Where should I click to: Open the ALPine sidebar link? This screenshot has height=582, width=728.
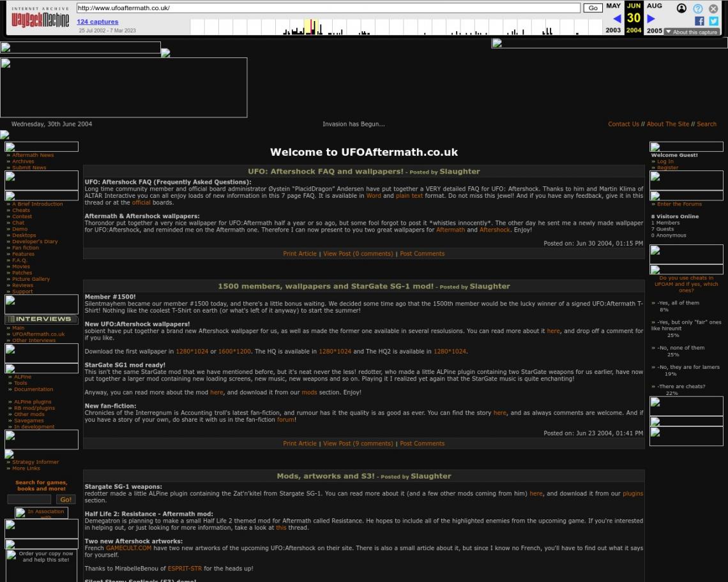pos(23,377)
